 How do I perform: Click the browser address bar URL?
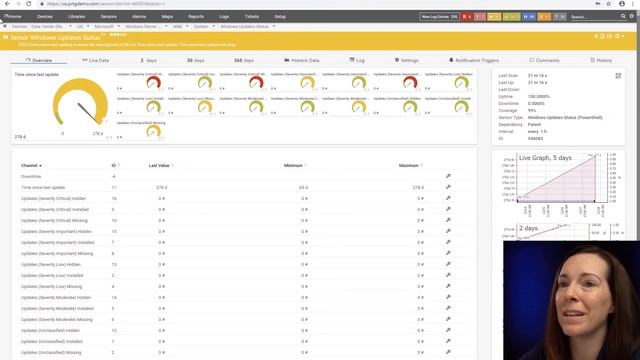[x=106, y=4]
